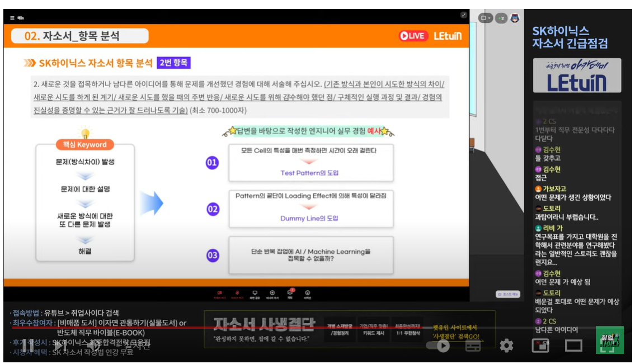Switch to miniplayer mode
Image resolution: width=635 pixels, height=364 pixels.
point(540,346)
